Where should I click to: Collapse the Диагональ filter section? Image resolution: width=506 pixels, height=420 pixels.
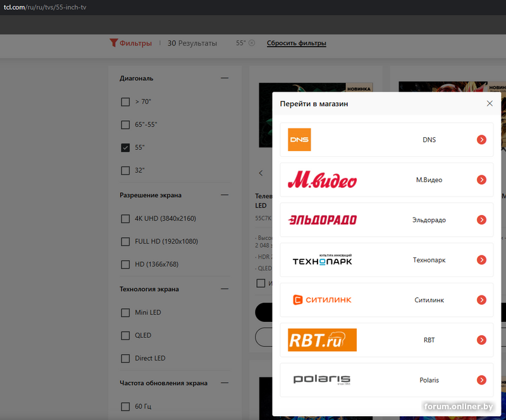click(225, 78)
